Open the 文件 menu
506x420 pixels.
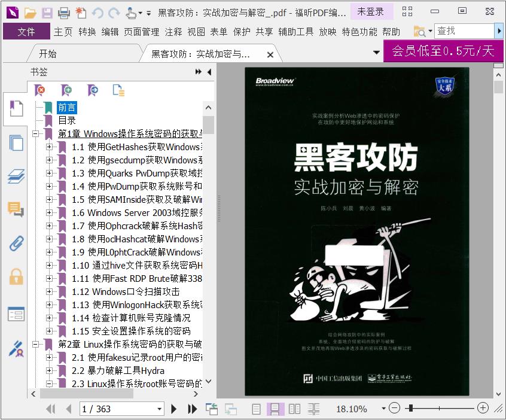[26, 31]
